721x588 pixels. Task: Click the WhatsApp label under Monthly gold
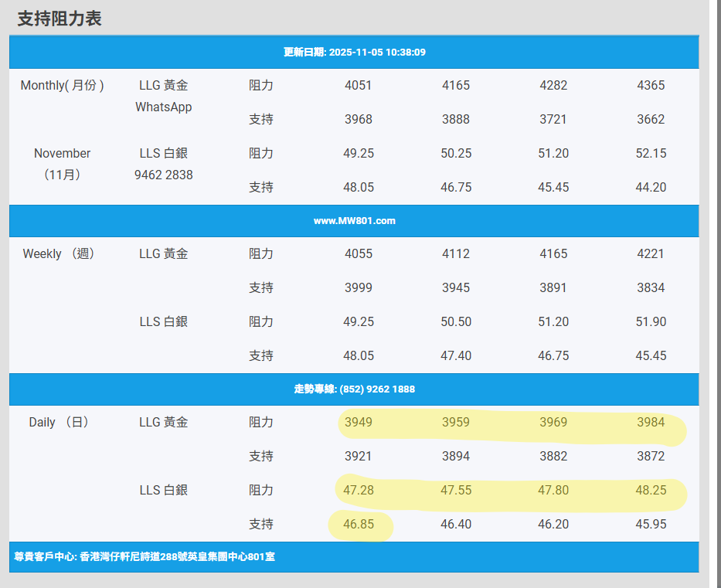[163, 107]
